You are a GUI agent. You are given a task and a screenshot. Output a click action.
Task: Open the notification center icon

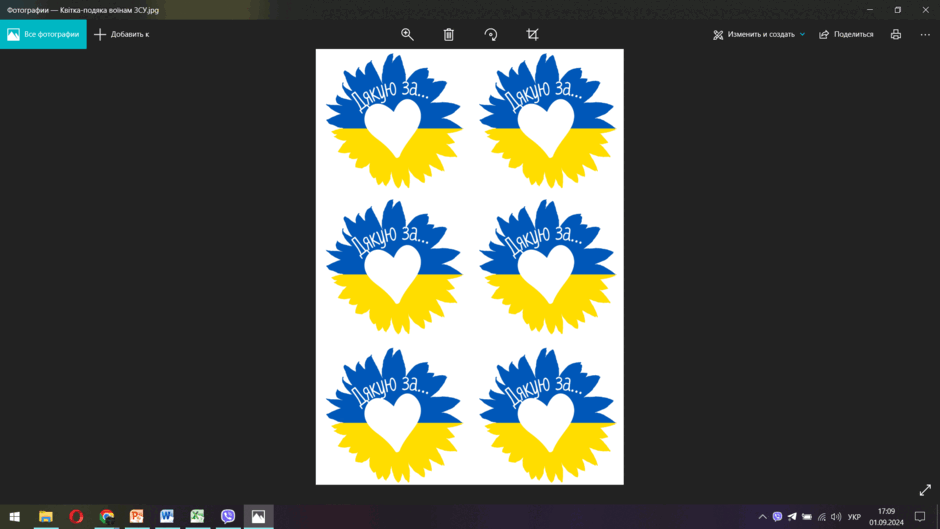point(920,516)
